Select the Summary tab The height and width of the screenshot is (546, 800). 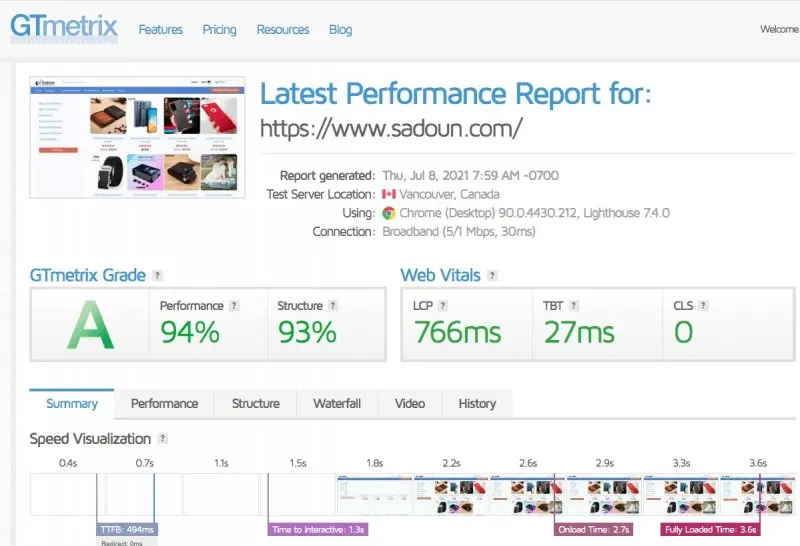coord(72,404)
